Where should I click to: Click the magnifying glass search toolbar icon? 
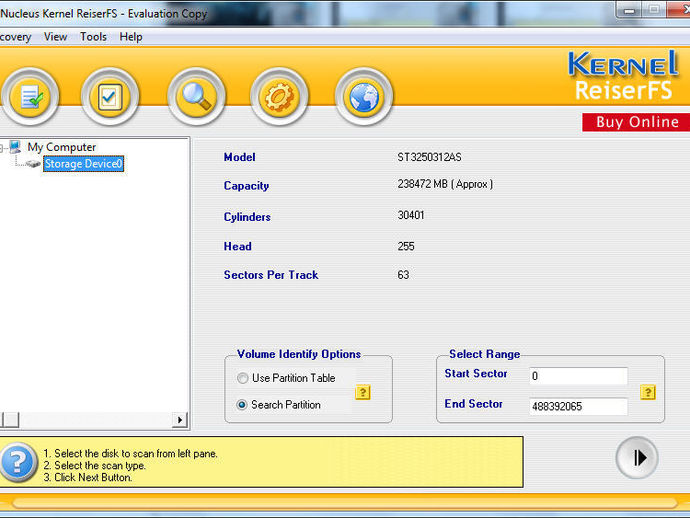[196, 97]
